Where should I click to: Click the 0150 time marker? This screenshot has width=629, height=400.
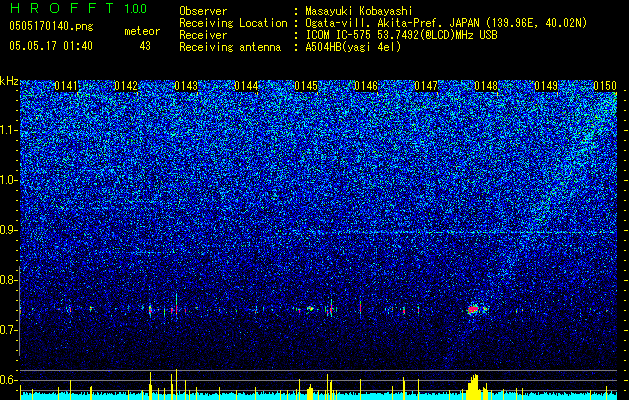[605, 86]
